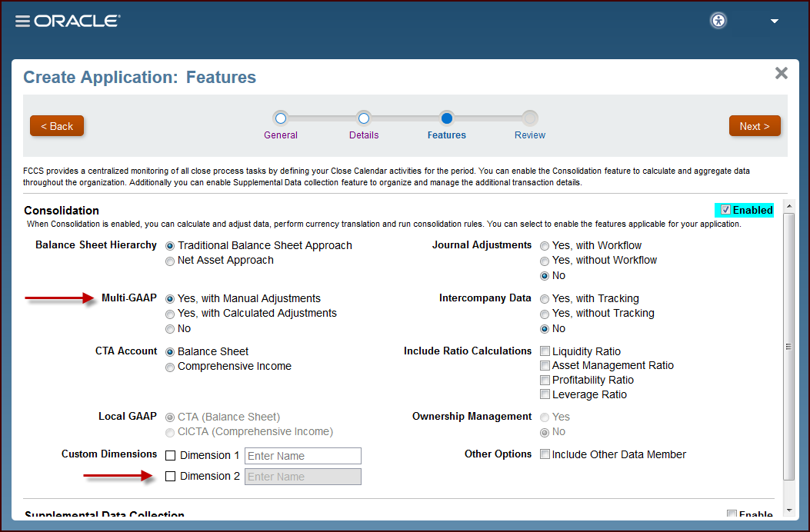
Task: Select CTA Account Balance Sheet option
Action: [x=170, y=352]
